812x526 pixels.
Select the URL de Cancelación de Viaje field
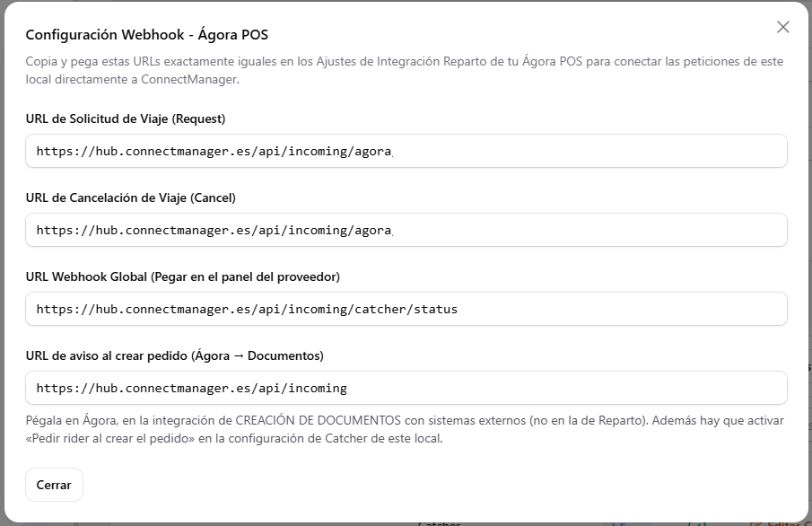click(406, 230)
